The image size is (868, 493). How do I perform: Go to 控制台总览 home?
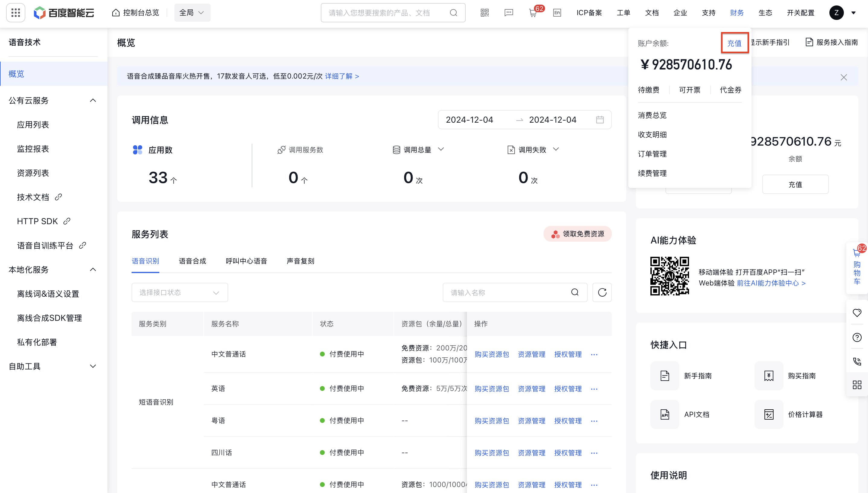click(x=135, y=13)
